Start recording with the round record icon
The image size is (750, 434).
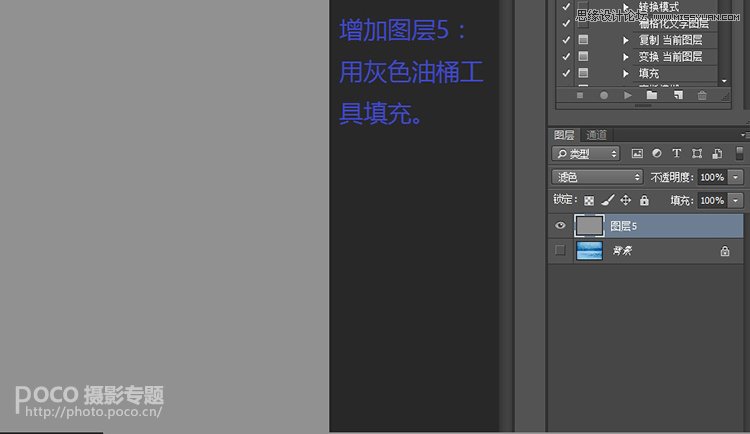(x=604, y=96)
